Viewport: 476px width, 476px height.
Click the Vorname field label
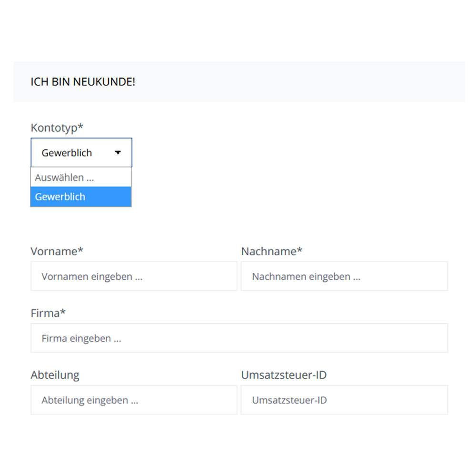coord(56,251)
